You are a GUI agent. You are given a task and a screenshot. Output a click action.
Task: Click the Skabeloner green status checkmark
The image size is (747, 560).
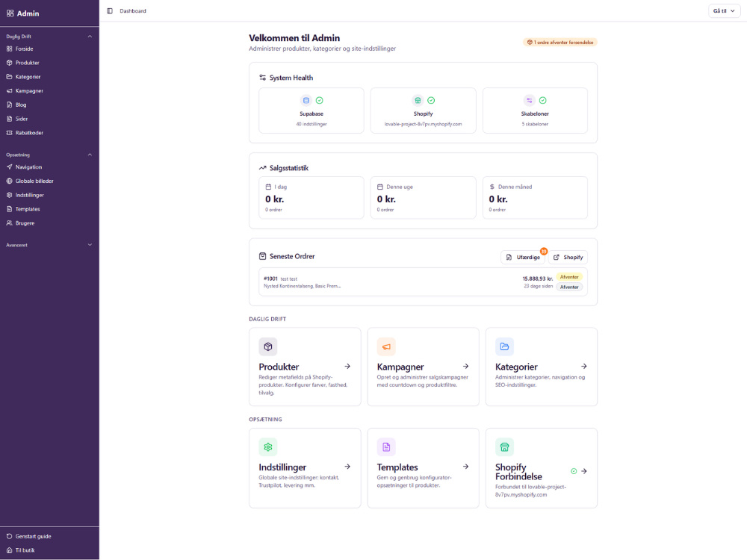point(542,101)
